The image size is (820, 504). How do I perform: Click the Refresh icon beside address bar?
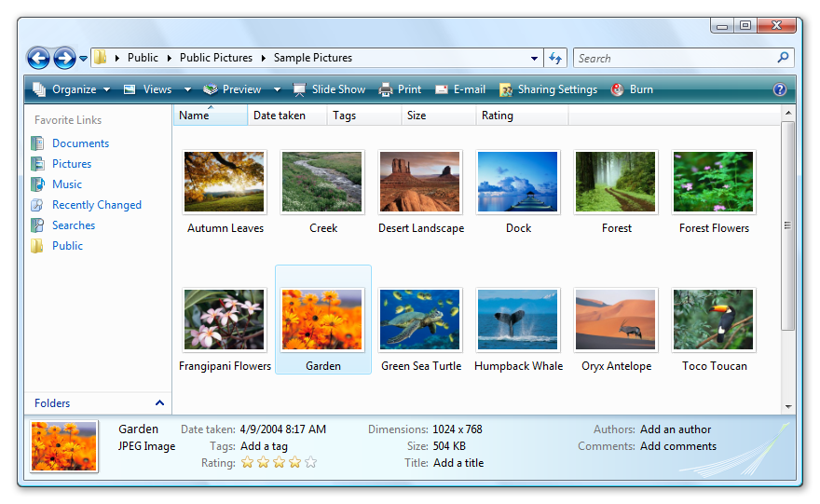tap(555, 58)
